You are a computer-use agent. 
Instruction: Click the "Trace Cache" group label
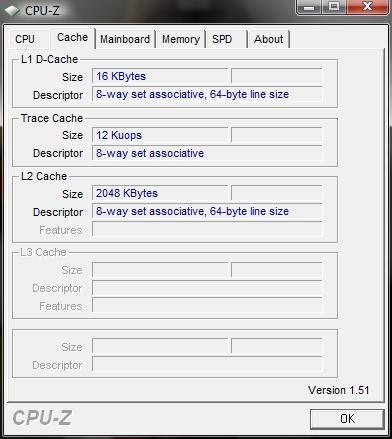click(52, 118)
